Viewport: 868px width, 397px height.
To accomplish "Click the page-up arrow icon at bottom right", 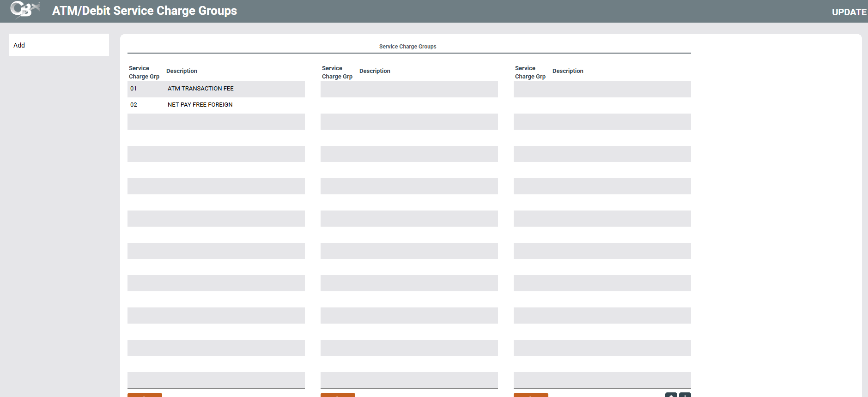I will coord(671,395).
